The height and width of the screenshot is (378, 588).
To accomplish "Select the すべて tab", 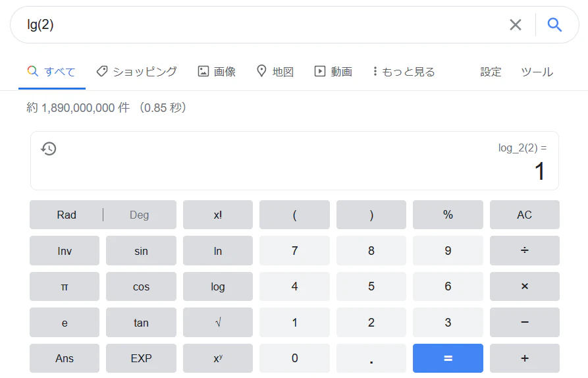I will (x=52, y=72).
